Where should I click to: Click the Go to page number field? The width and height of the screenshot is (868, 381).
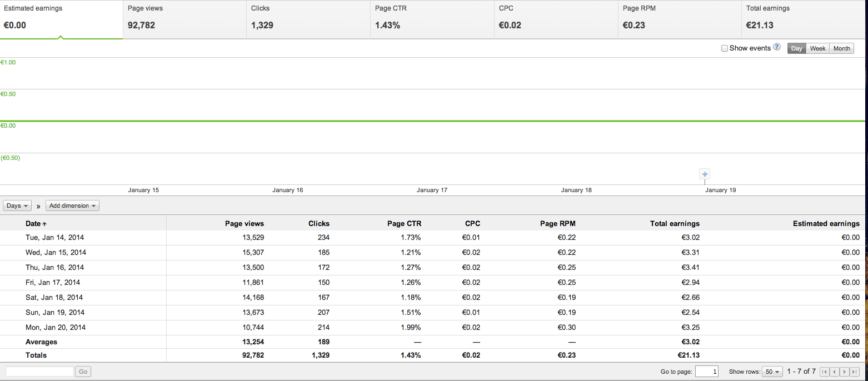706,372
